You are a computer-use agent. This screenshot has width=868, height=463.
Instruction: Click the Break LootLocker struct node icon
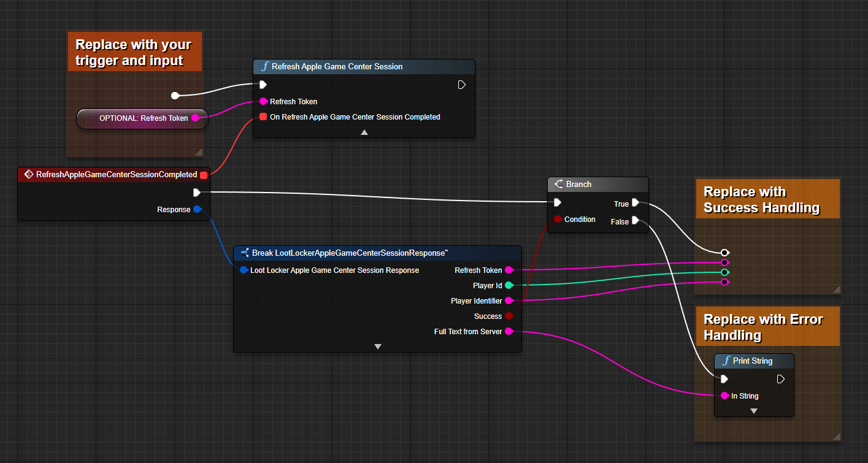tap(245, 253)
